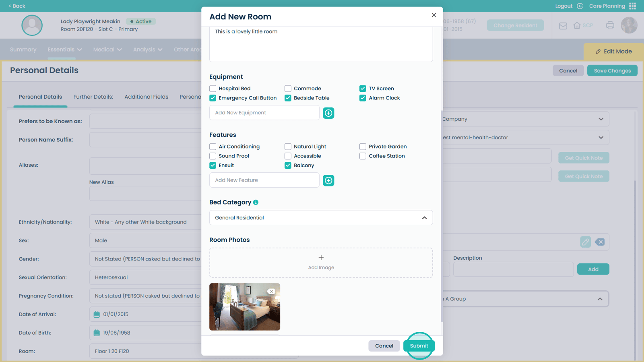644x362 pixels.
Task: Click the add feature plus icon
Action: pyautogui.click(x=328, y=180)
